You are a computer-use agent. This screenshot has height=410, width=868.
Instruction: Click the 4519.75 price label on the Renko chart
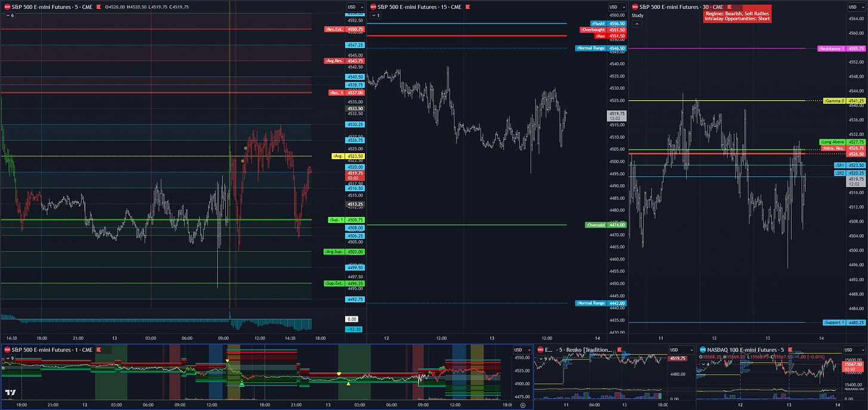click(678, 359)
